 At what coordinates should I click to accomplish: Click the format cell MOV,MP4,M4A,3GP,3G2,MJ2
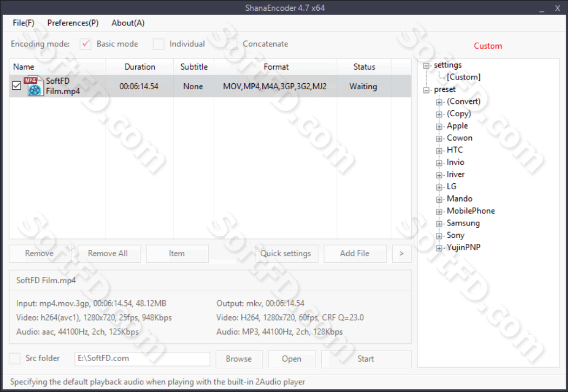[x=275, y=87]
